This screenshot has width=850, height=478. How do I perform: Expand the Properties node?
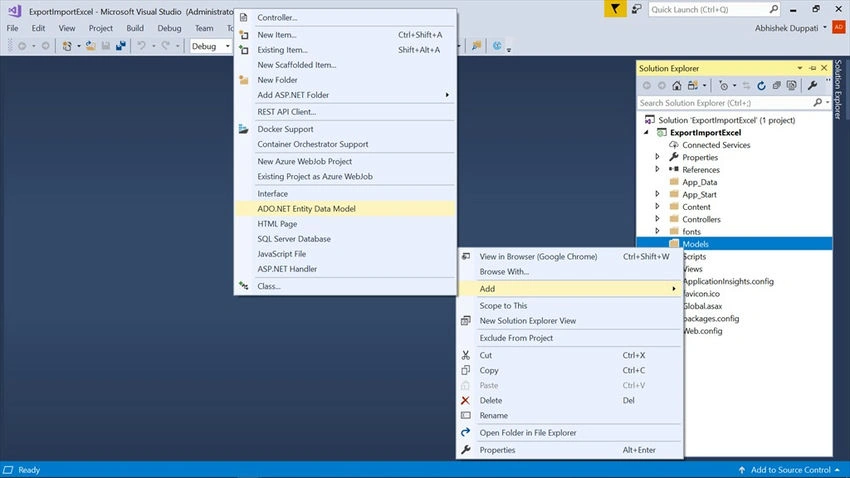pyautogui.click(x=657, y=157)
